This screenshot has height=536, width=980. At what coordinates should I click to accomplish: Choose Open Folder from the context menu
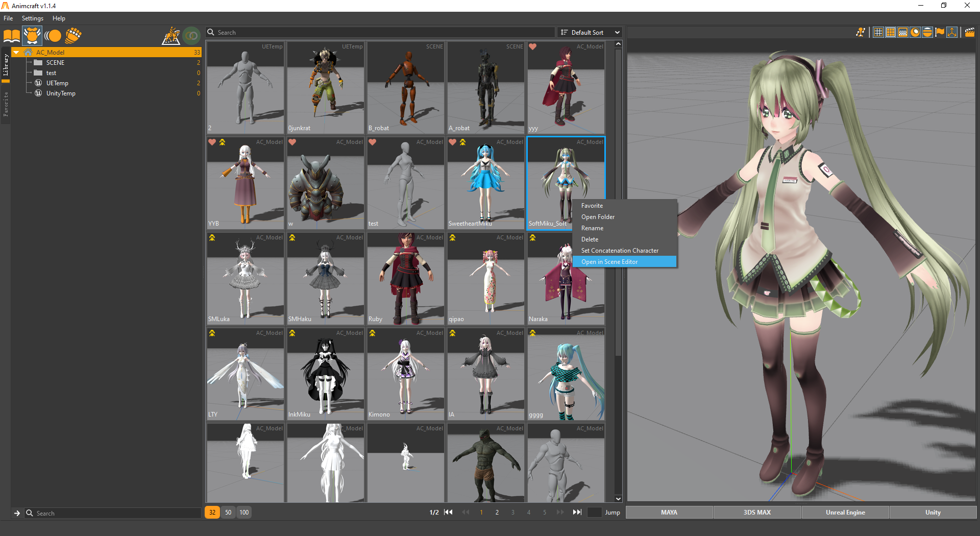[x=625, y=217]
